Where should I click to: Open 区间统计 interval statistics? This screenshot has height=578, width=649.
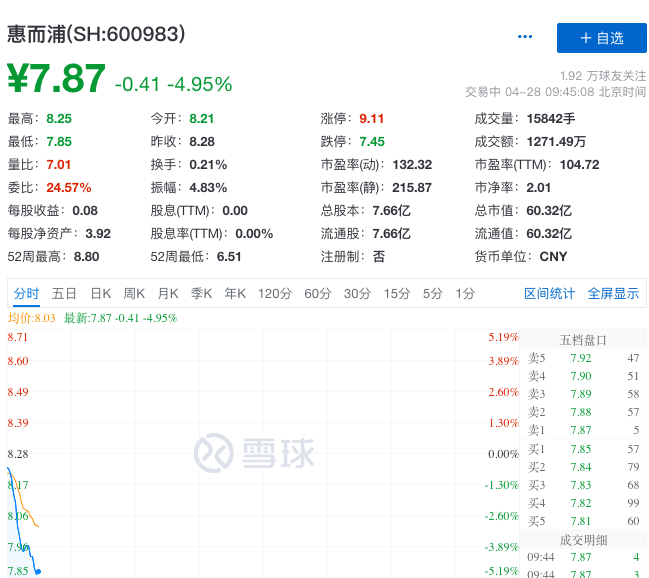click(549, 294)
